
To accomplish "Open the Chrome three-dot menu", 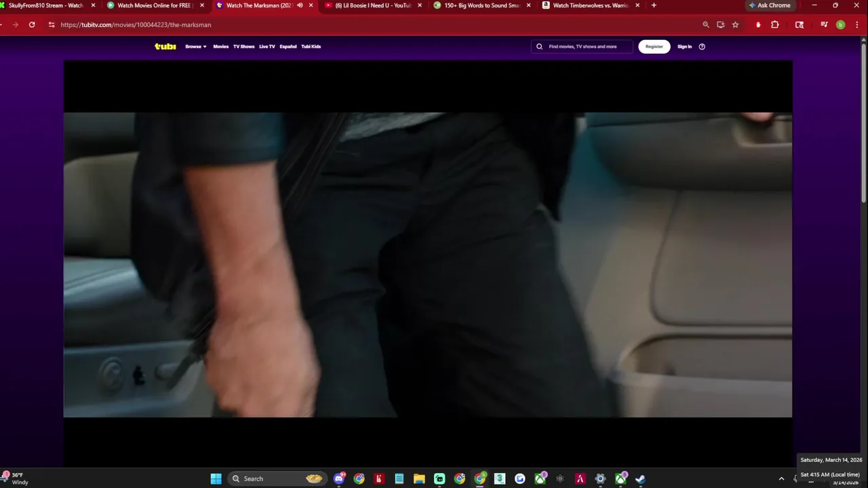I will (857, 24).
